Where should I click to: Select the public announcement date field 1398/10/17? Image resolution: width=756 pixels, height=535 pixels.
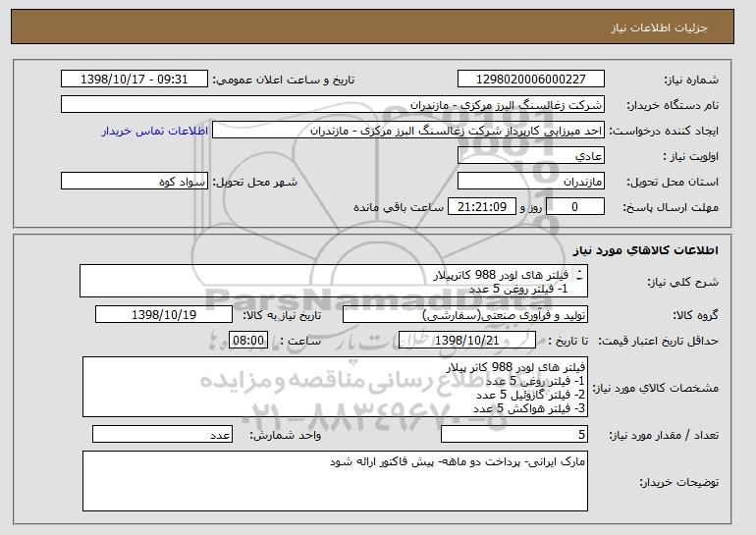point(135,80)
